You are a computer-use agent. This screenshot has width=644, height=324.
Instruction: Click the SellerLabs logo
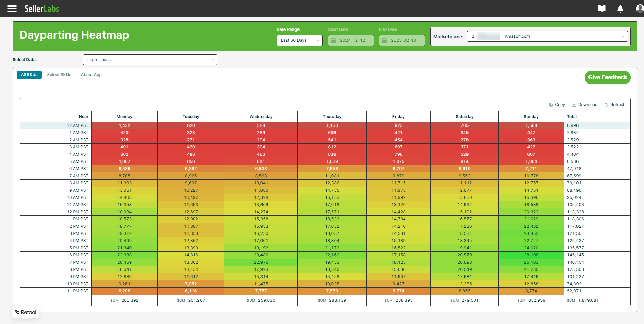[42, 9]
